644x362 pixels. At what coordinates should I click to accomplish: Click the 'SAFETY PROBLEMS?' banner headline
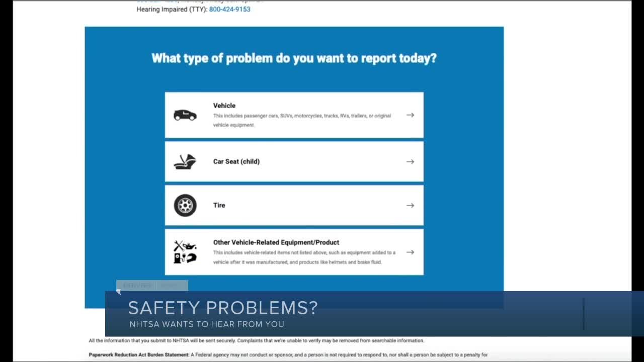tap(222, 308)
